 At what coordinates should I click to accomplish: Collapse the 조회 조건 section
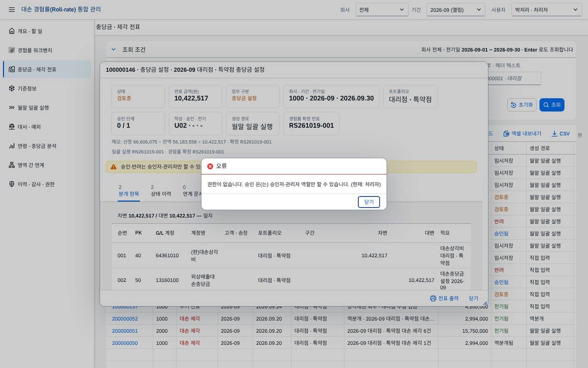[113, 50]
